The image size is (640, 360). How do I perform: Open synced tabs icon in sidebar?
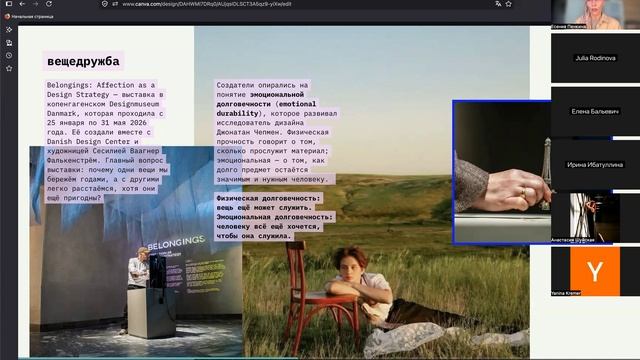(9, 42)
